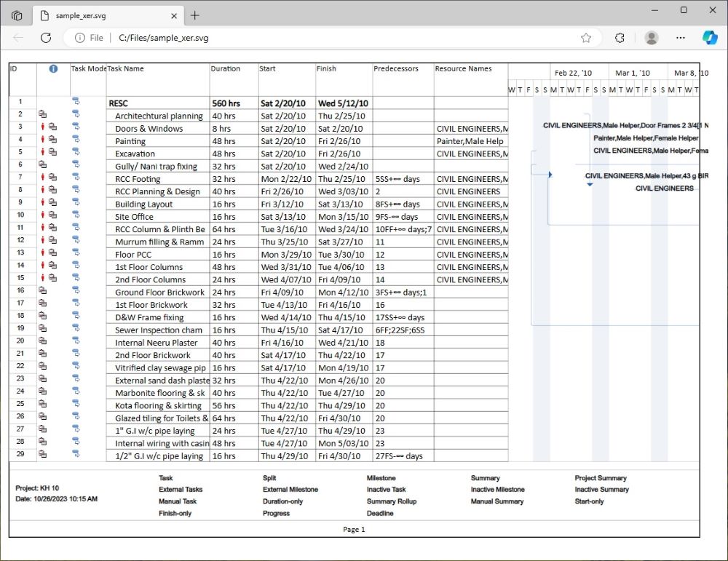Click the Task Name column header
Screen dimensions: 728x561
click(126, 69)
